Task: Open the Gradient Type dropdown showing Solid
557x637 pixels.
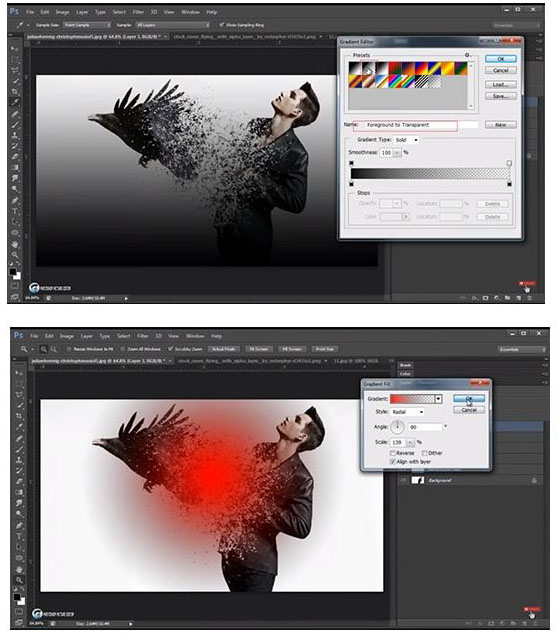Action: (406, 140)
